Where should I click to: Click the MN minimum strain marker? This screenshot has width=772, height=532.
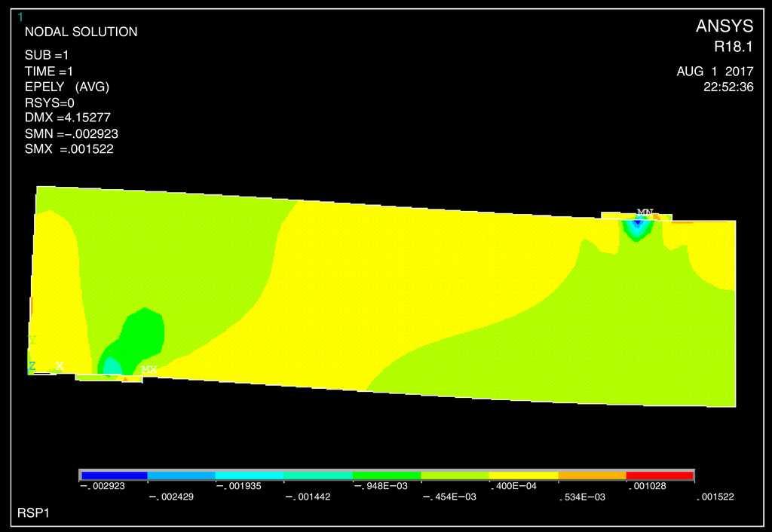tap(645, 212)
